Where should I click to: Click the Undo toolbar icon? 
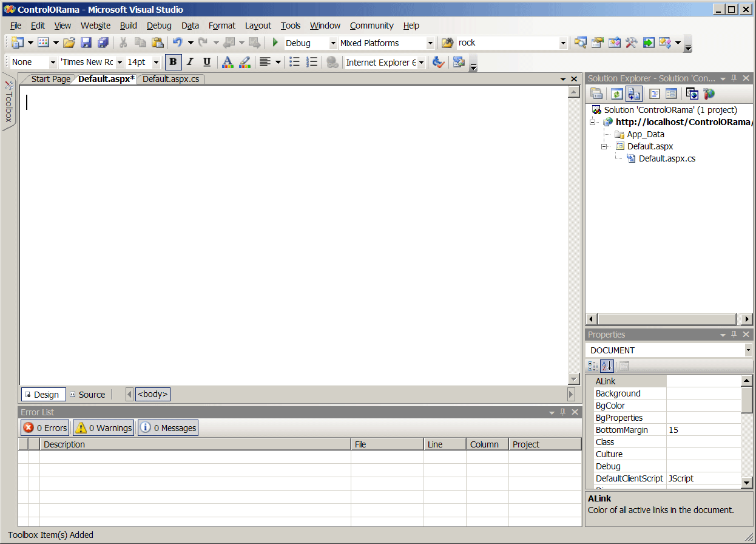click(x=177, y=42)
